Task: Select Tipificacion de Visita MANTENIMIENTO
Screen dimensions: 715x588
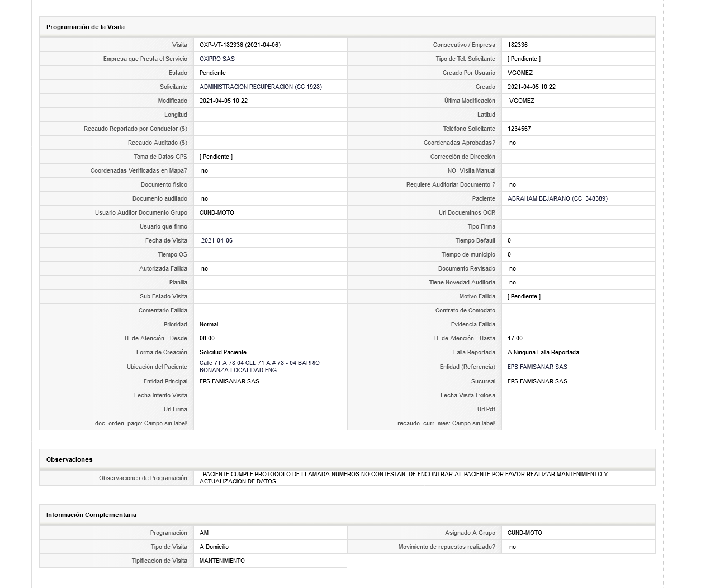Action: 222,561
